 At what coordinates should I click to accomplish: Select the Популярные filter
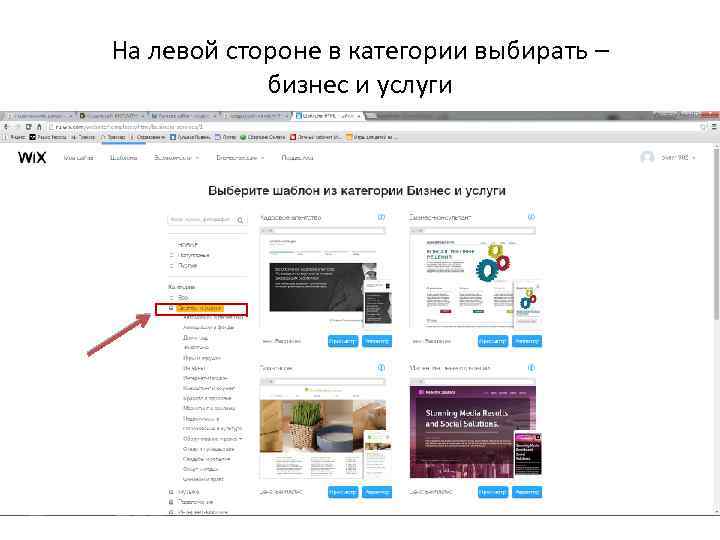[193, 255]
